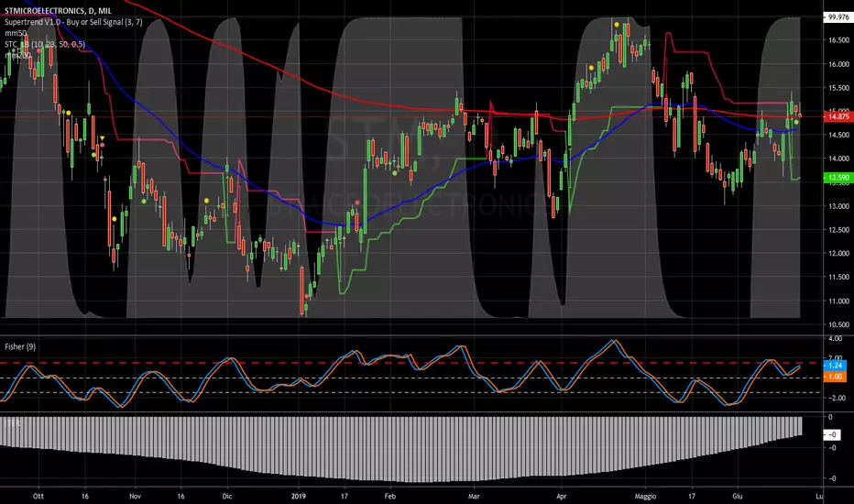
Task: Click the 13.000 price axis label
Action: coord(838,206)
